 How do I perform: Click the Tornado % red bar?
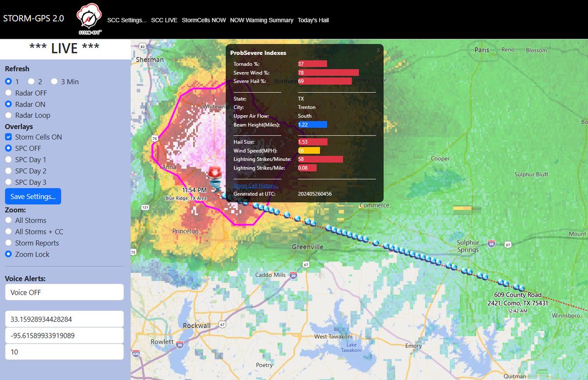click(x=312, y=64)
